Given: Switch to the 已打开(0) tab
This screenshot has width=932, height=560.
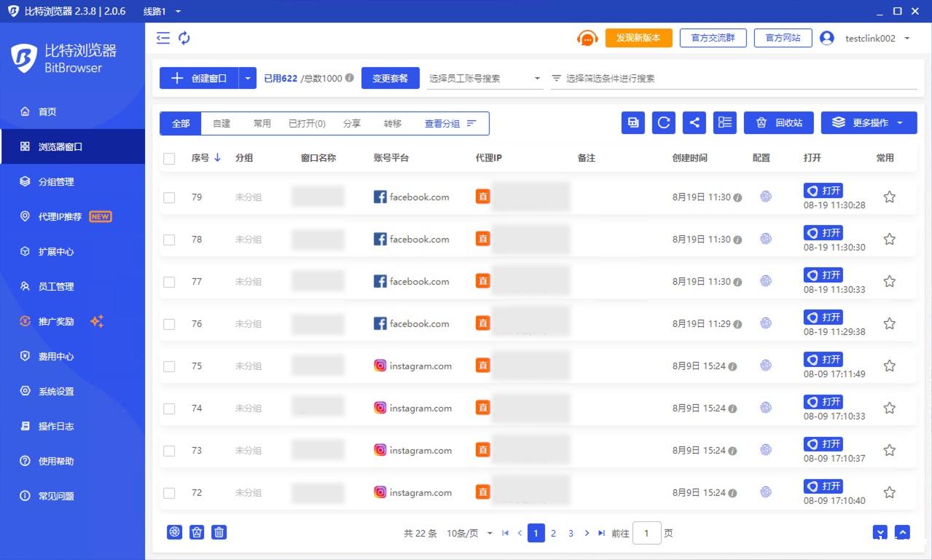Looking at the screenshot, I should [x=307, y=123].
